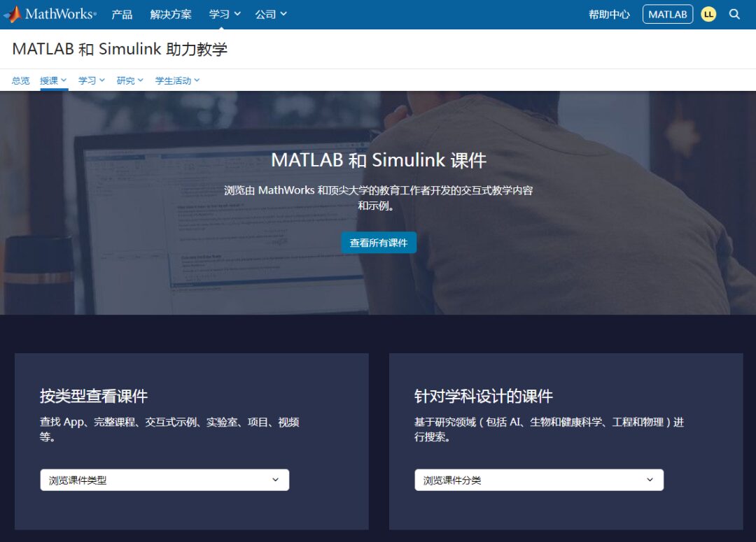Viewport: 756px width, 542px height.
Task: Open the LL user account avatar
Action: pyautogui.click(x=708, y=15)
